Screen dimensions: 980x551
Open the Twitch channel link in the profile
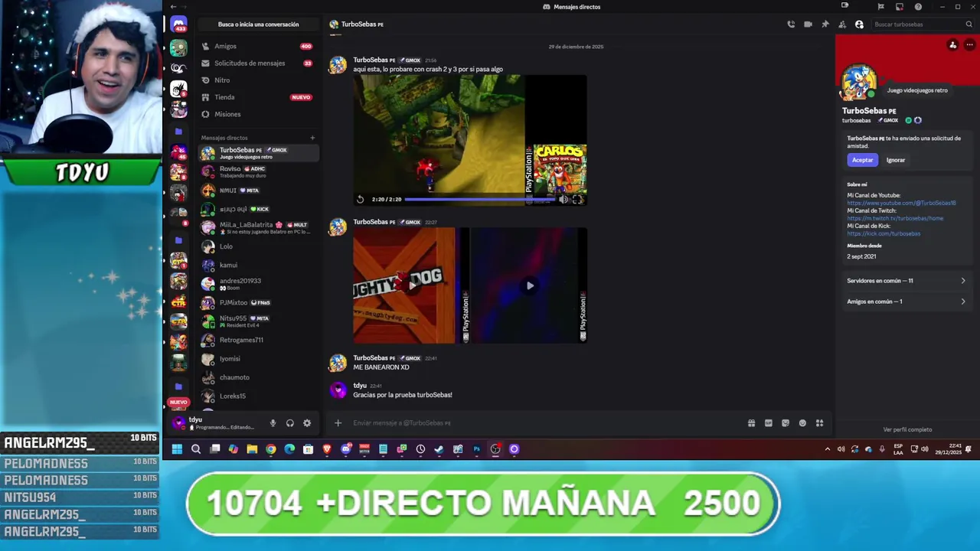click(895, 218)
